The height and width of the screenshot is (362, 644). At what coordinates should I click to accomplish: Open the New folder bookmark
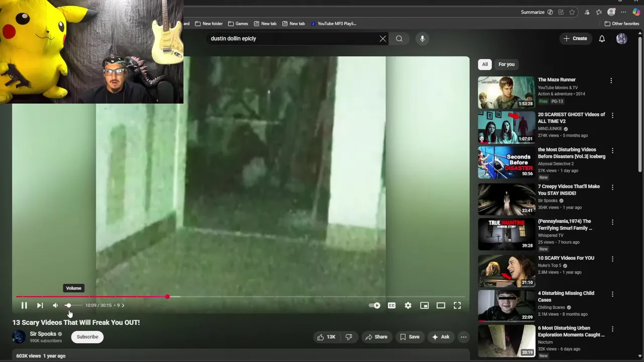tap(208, 24)
